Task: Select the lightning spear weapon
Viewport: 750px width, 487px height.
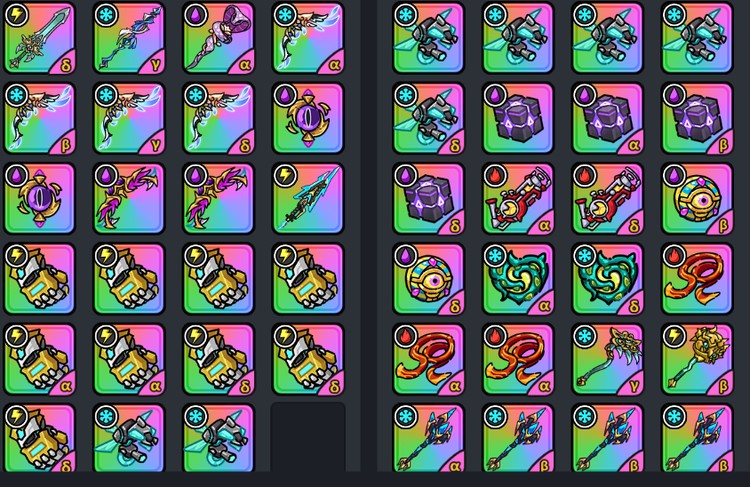Action: (x=308, y=199)
